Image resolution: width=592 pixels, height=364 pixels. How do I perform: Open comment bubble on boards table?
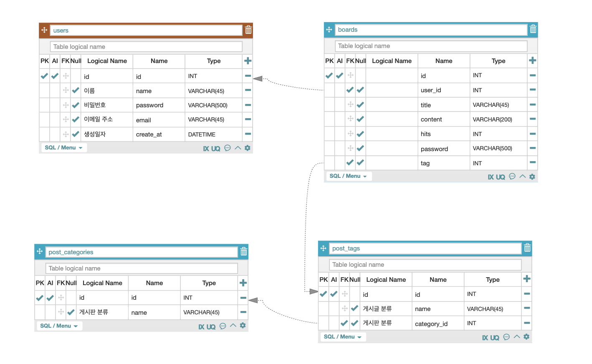tap(512, 177)
